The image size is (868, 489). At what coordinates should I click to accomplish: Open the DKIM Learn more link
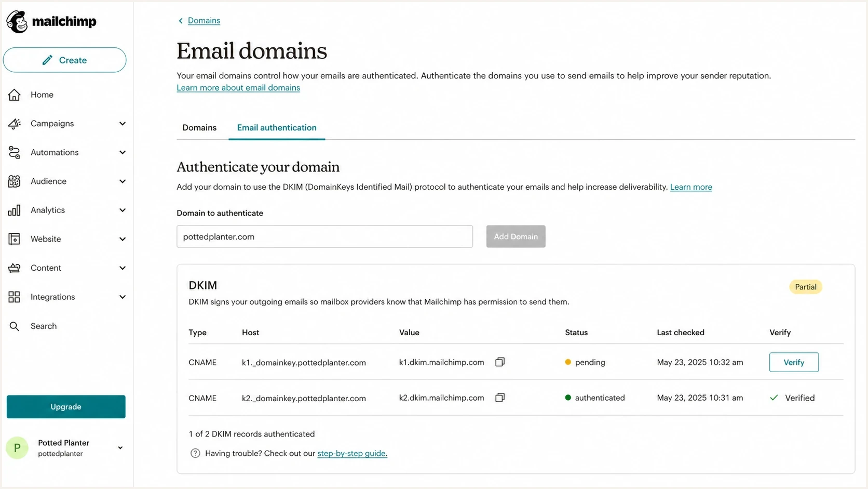691,187
